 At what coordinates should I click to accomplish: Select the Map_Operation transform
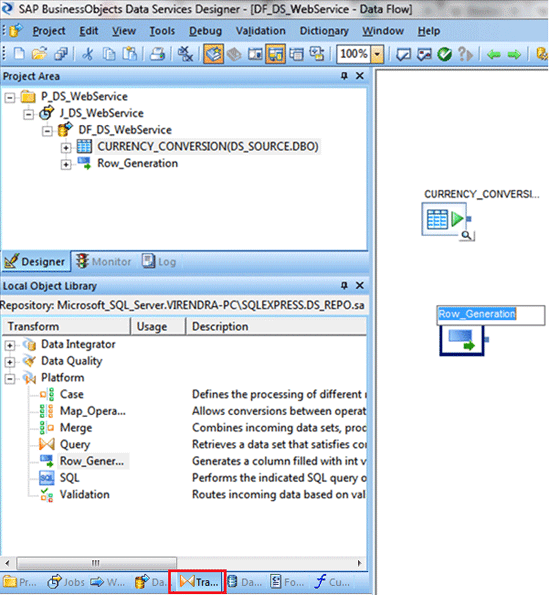pos(92,411)
